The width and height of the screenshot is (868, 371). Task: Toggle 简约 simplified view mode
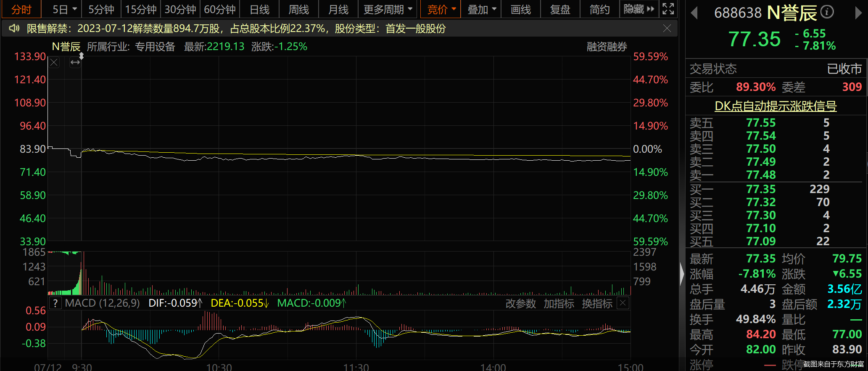[599, 9]
